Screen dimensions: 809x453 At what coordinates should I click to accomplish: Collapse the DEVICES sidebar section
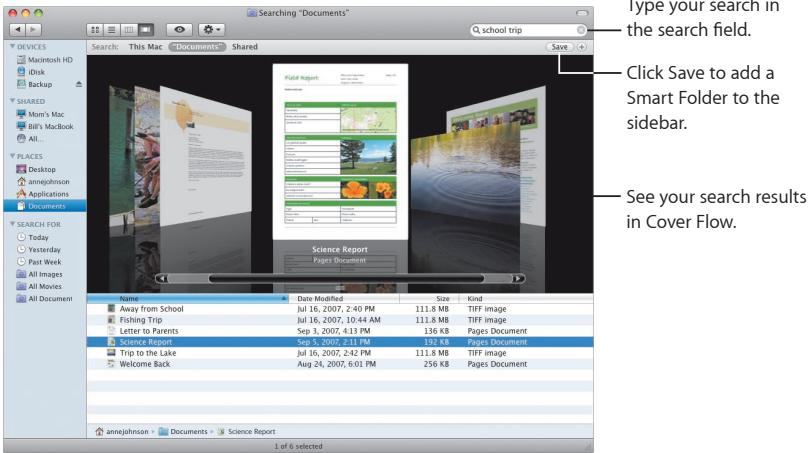(12, 46)
